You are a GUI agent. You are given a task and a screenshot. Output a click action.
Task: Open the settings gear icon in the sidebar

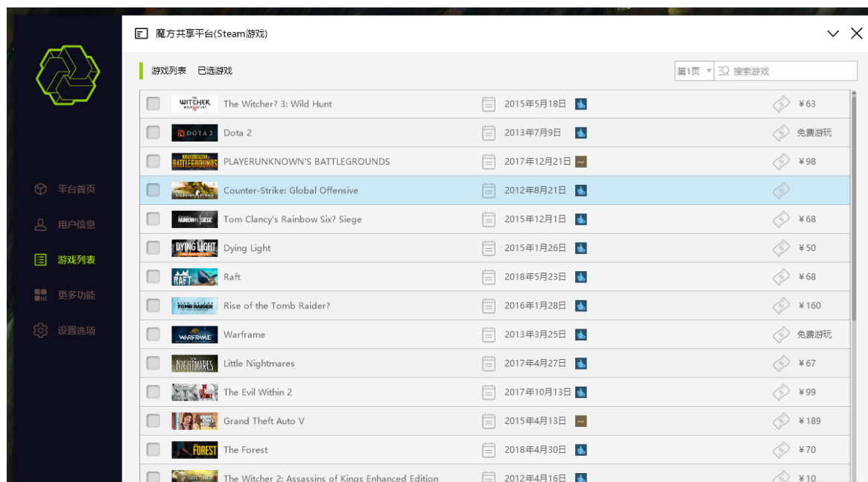point(40,330)
